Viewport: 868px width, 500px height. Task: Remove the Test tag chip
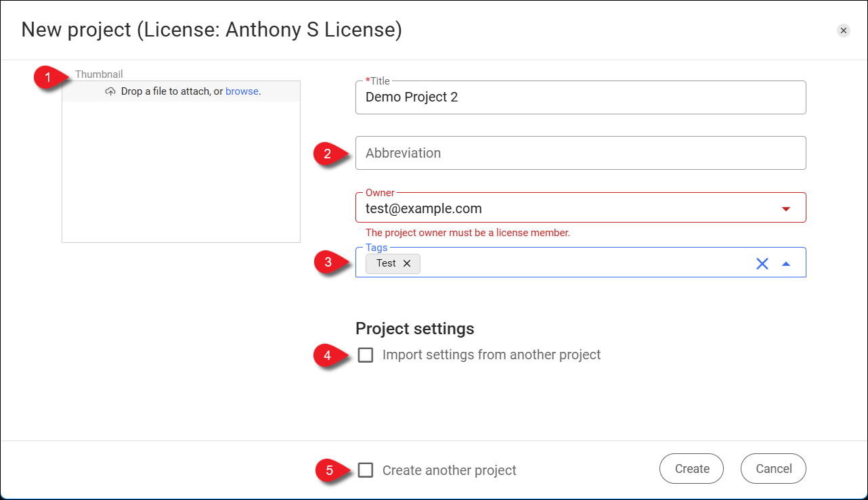(x=406, y=263)
